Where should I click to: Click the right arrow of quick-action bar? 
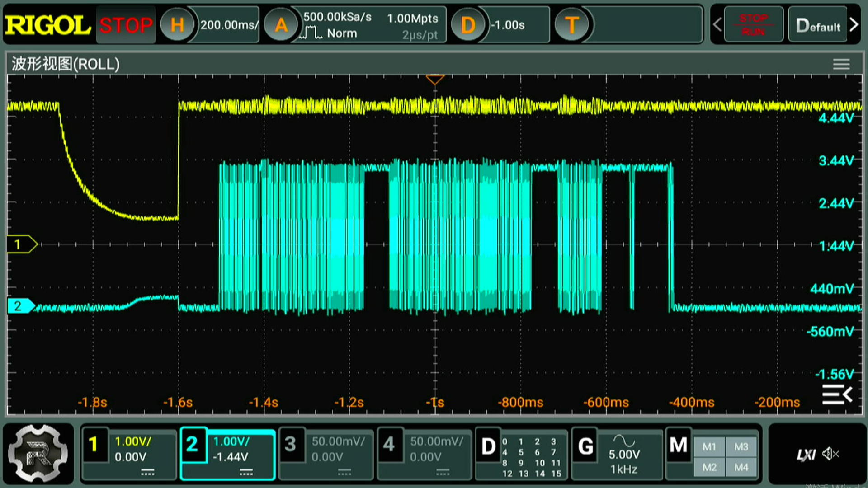click(x=854, y=24)
